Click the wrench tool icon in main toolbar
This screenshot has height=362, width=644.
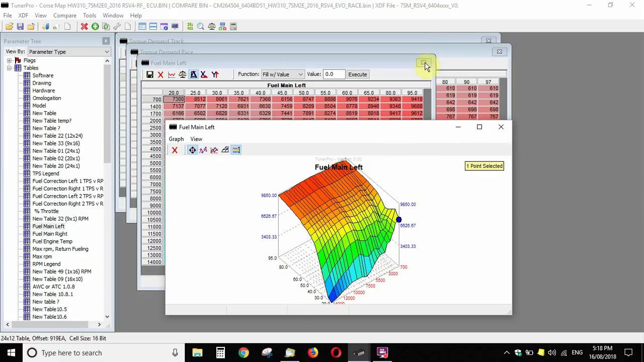(117, 26)
